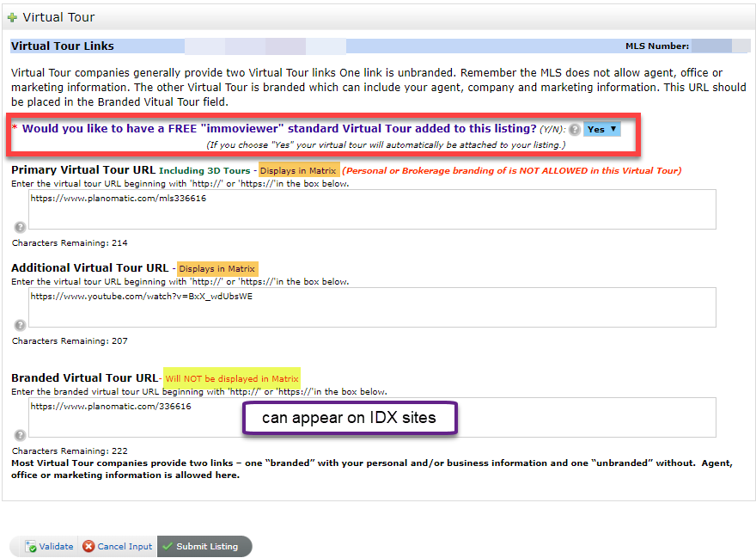756x558 pixels.
Task: Collapse the Virtual Tour section plus icon
Action: [12, 17]
